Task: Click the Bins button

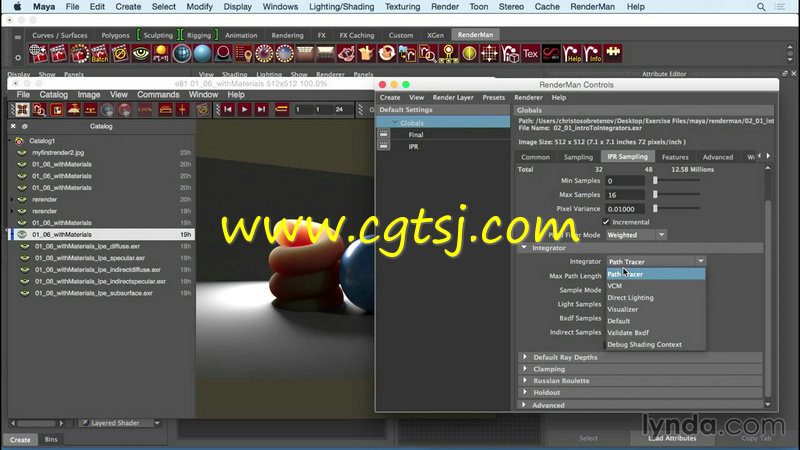Action: click(51, 439)
